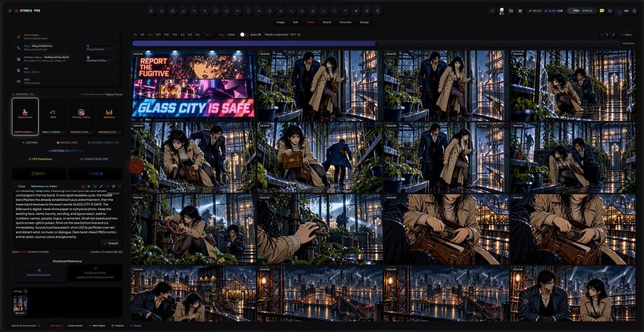Open the 3s duration dropdown
Viewport: 644px width, 332px height.
[x=208, y=34]
